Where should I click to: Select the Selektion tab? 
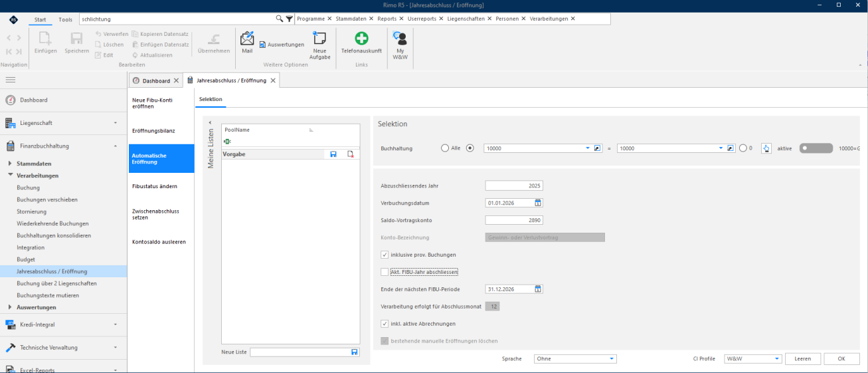coord(211,99)
